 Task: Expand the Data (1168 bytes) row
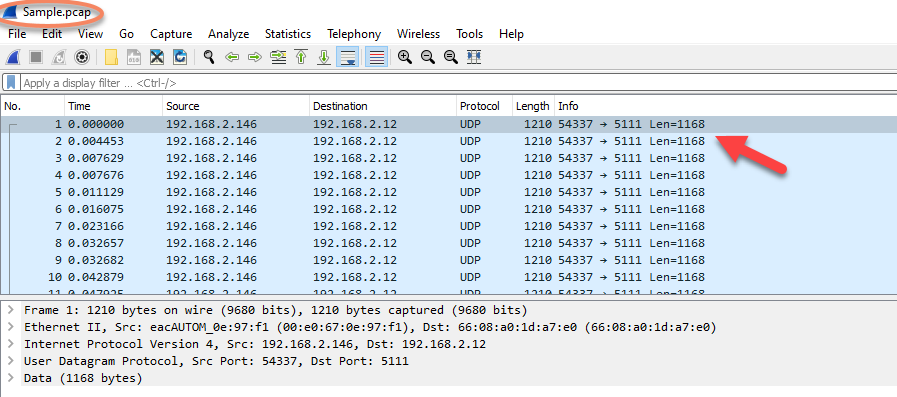[x=10, y=378]
